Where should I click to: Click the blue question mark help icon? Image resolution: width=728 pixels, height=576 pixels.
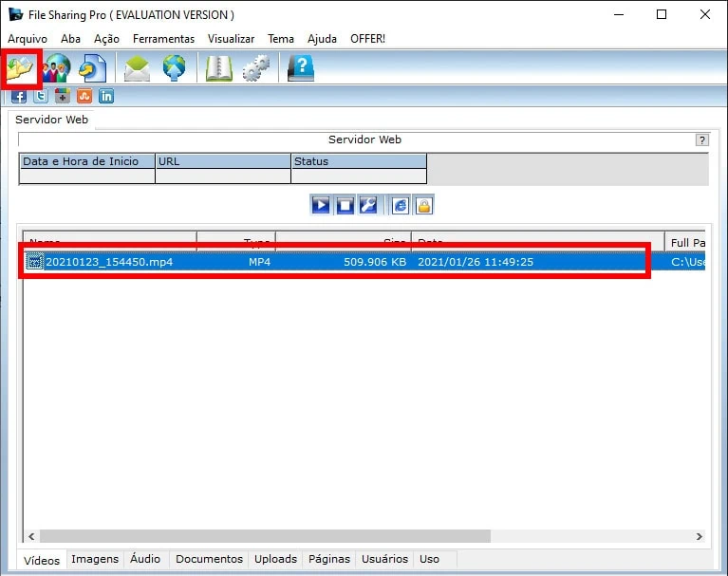click(301, 68)
